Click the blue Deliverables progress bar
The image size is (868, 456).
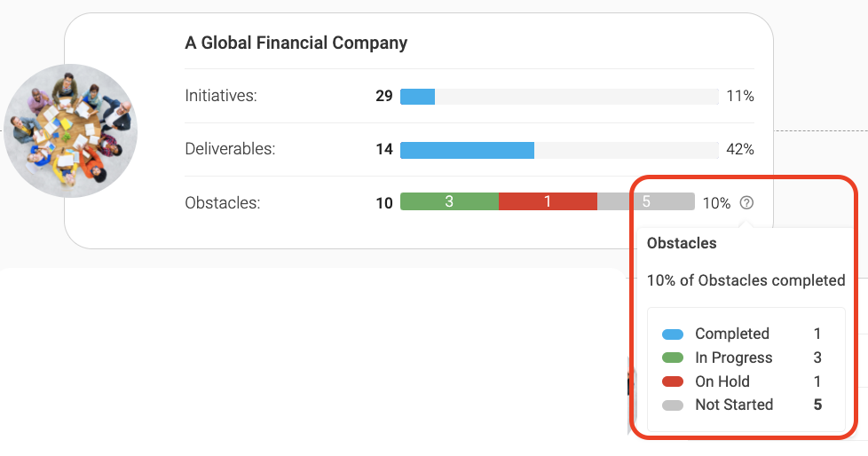tap(467, 150)
